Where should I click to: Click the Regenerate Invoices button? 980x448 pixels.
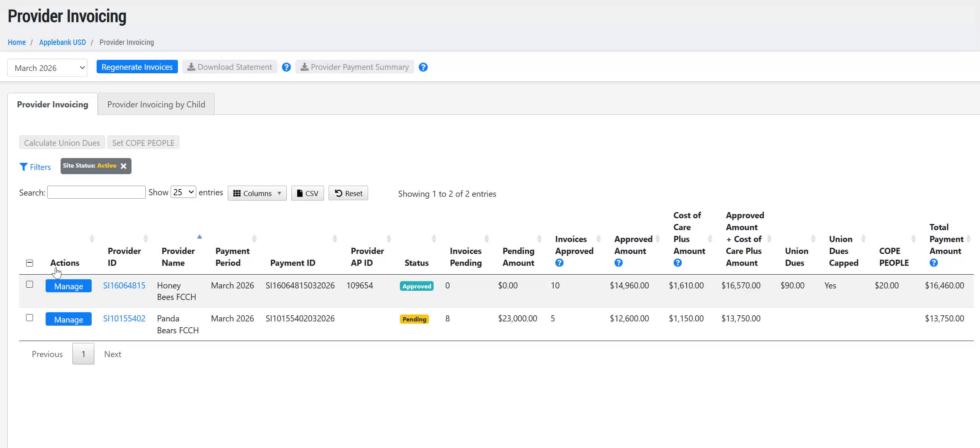[137, 67]
